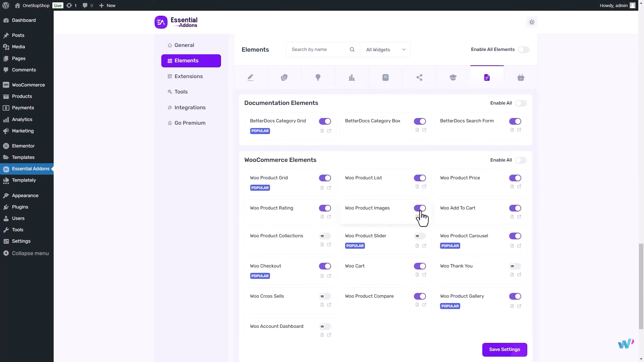Toggle off the Woo Product Images element
This screenshot has width=644, height=362.
(x=420, y=208)
